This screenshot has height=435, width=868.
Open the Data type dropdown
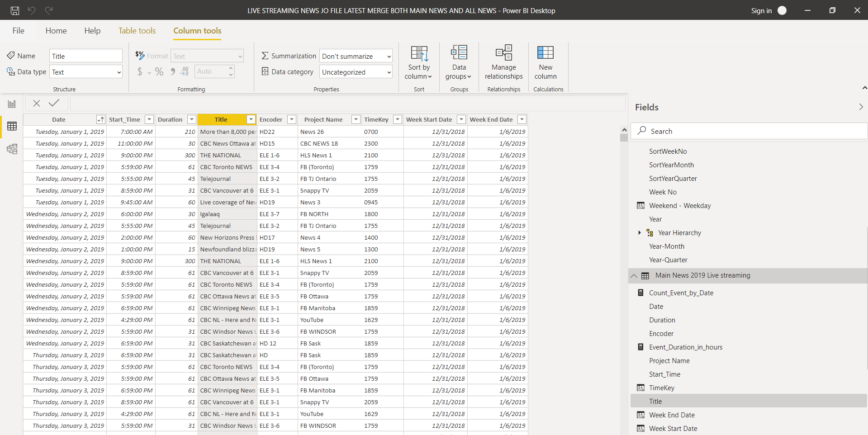[x=86, y=72]
